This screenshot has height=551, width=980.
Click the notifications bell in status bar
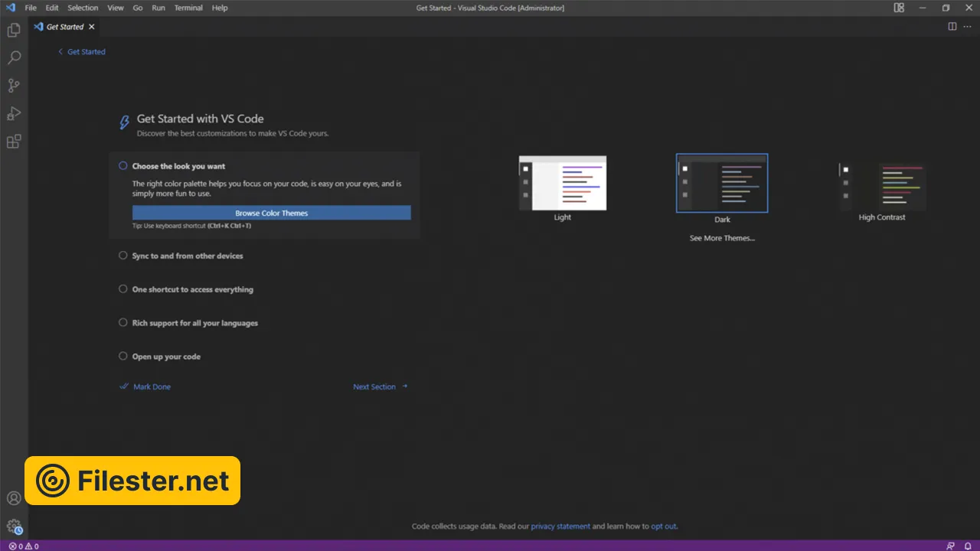tap(968, 546)
